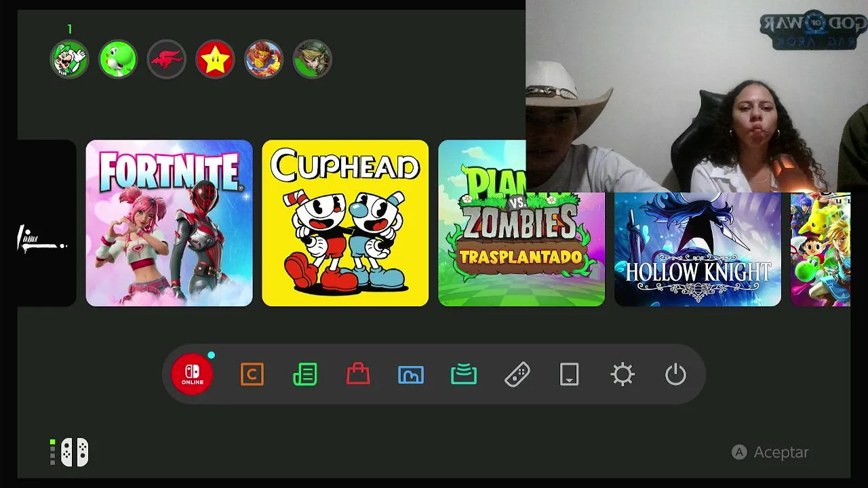Launch the Super Smash Bros. Ultimate tile

pyautogui.click(x=821, y=249)
